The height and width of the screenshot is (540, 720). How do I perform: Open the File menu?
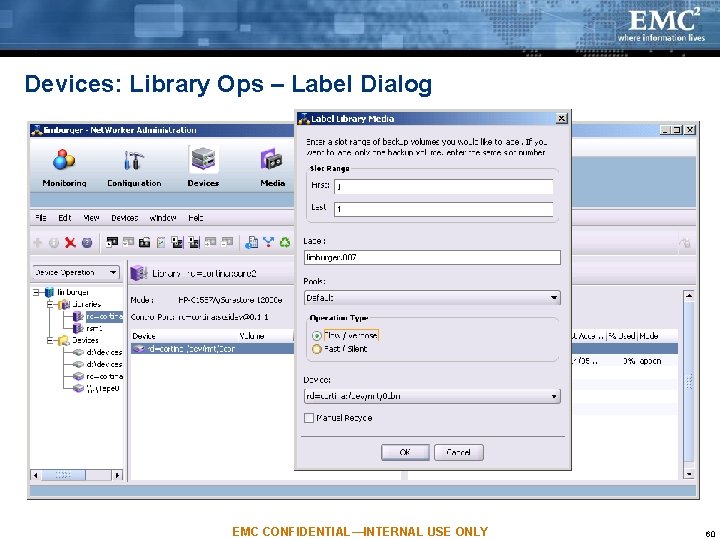pyautogui.click(x=41, y=218)
